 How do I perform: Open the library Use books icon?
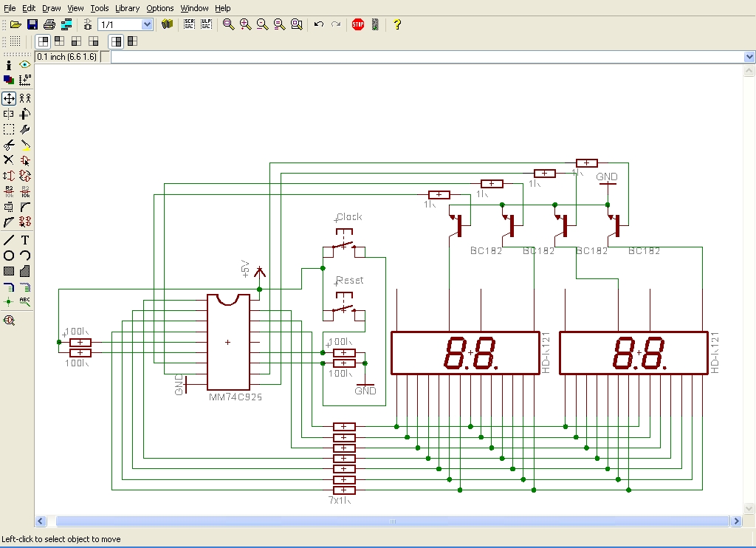tap(168, 24)
